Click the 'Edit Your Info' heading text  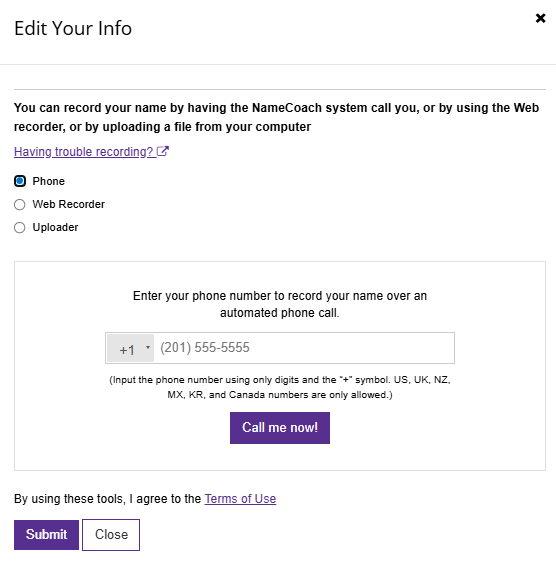click(x=73, y=28)
